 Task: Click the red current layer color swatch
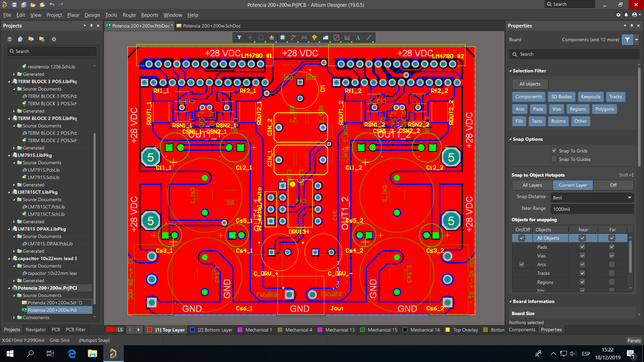(111, 329)
